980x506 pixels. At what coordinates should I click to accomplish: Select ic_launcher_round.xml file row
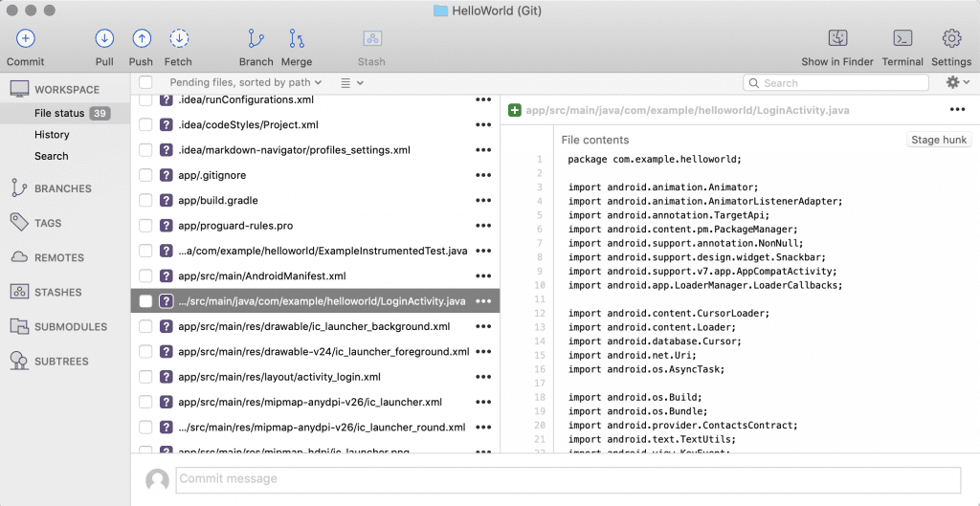point(315,428)
